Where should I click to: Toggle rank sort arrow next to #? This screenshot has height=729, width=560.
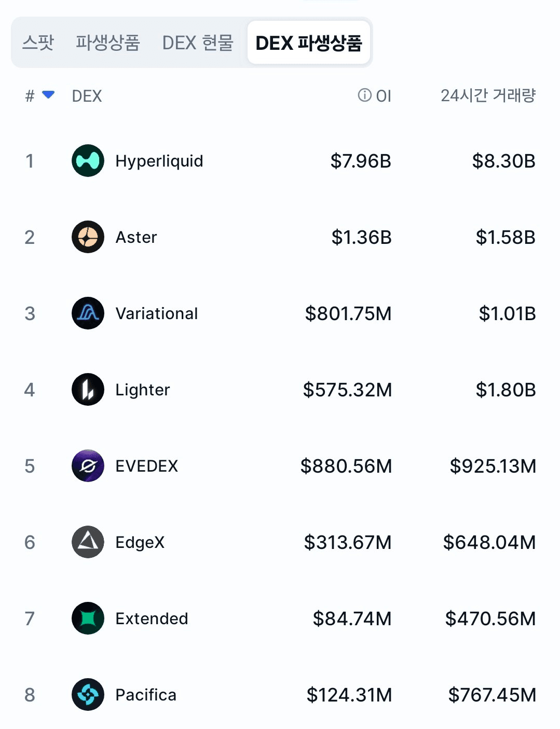(x=48, y=95)
